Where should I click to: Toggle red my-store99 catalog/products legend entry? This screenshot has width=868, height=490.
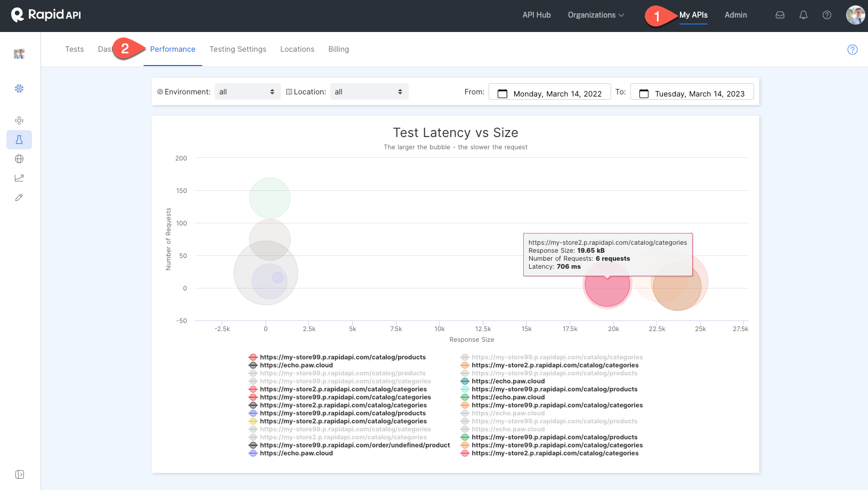point(337,357)
